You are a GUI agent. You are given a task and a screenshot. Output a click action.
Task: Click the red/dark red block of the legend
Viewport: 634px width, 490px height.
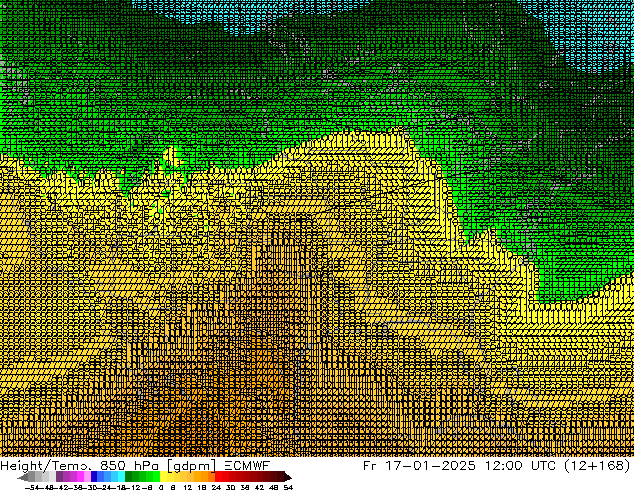pyautogui.click(x=250, y=477)
